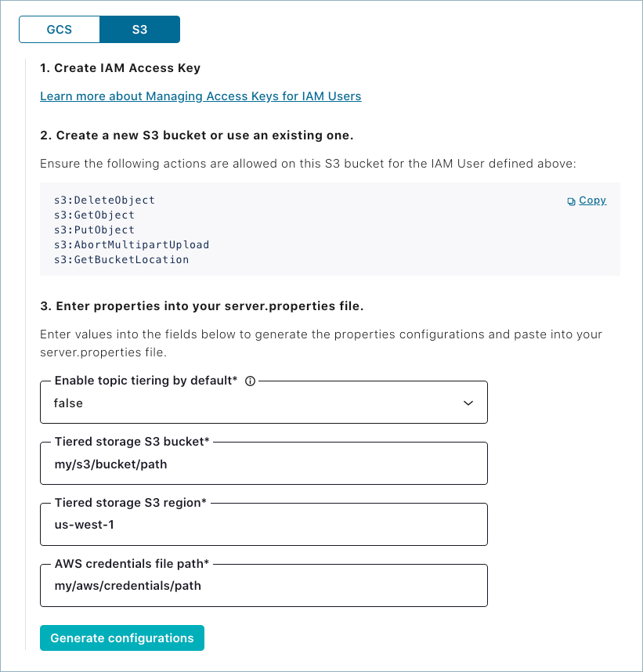Click the Copy link in code block
The height and width of the screenshot is (672, 643).
(x=592, y=201)
